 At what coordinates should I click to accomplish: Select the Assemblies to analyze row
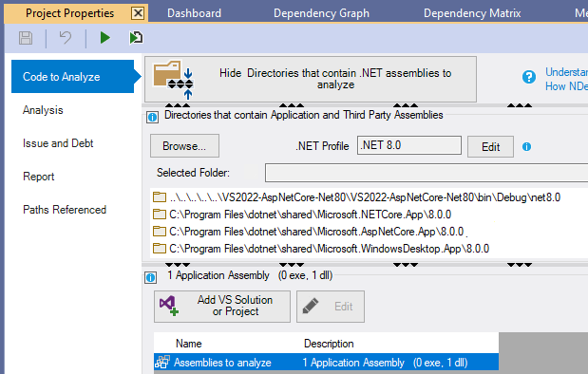[326, 363]
